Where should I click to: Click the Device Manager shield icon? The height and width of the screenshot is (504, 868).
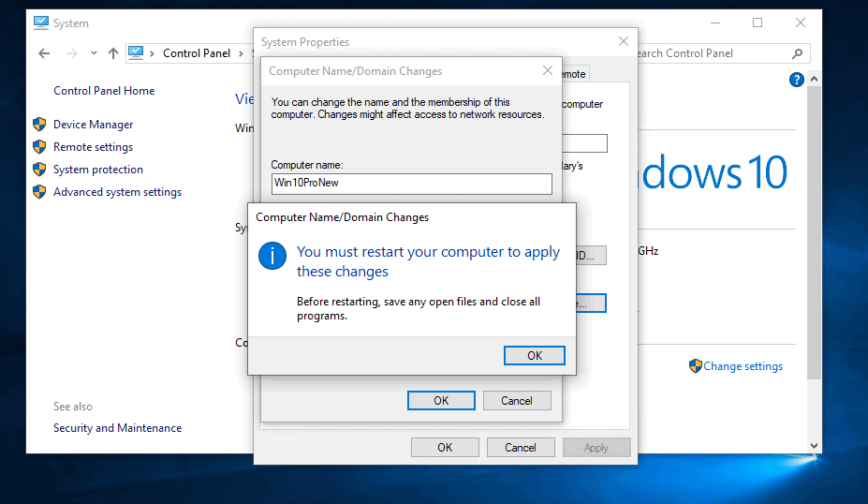pos(39,124)
